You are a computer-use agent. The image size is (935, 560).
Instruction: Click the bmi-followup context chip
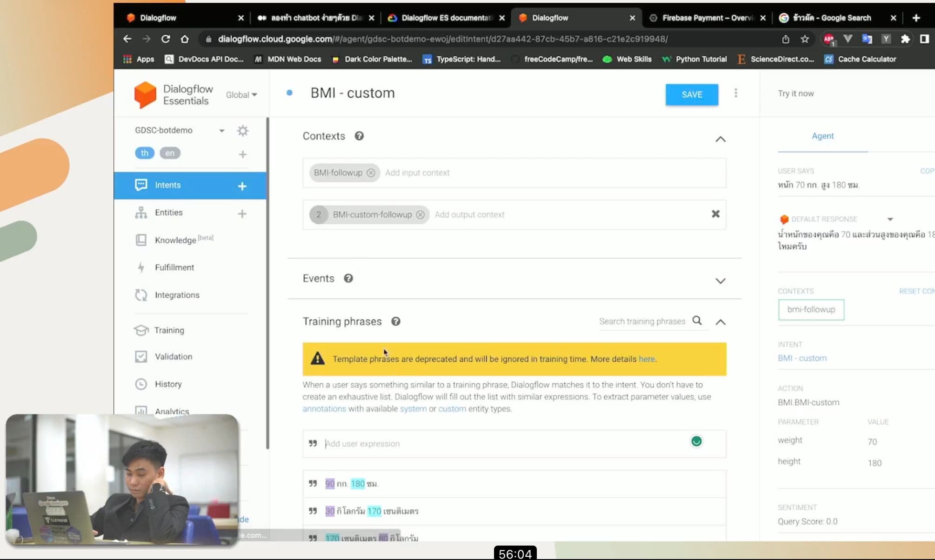[811, 310]
